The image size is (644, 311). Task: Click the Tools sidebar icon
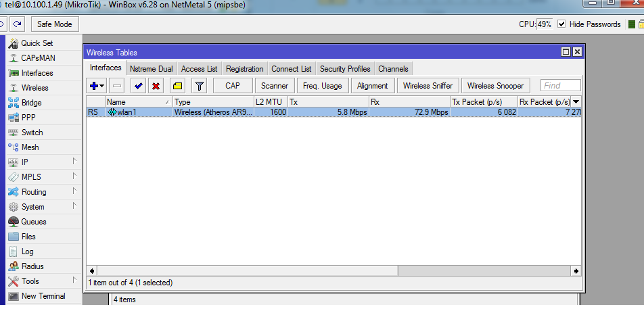(14, 281)
